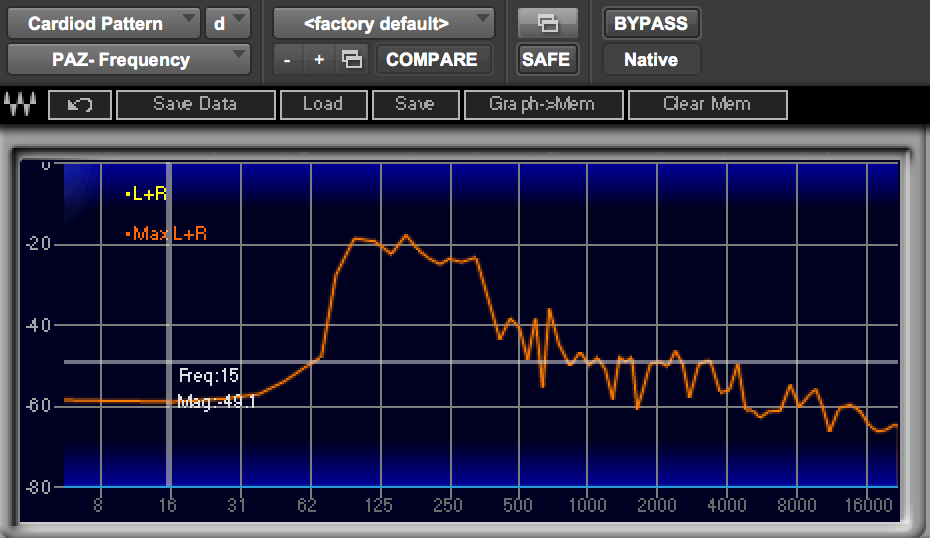Toggle the SAFE automation button

click(x=546, y=60)
